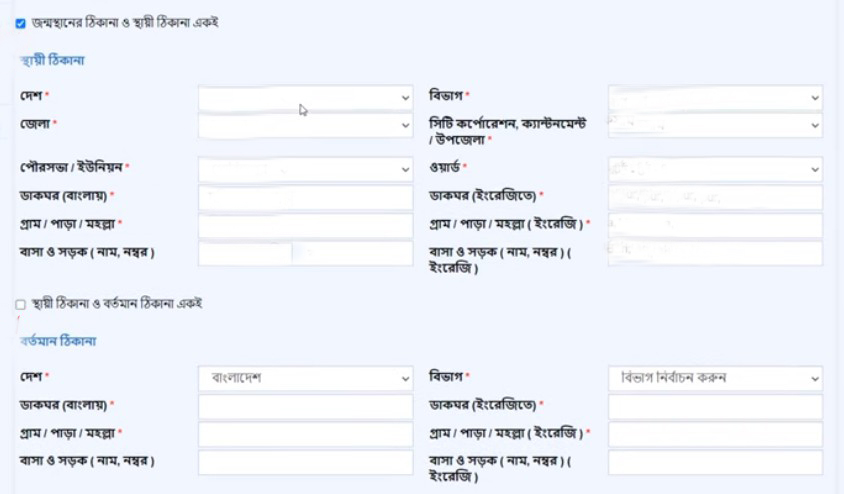Check the স্থায়ী ঠিকানা ও বর্তমান ঠিকানা একই checkbox
The width and height of the screenshot is (844, 494).
(21, 304)
